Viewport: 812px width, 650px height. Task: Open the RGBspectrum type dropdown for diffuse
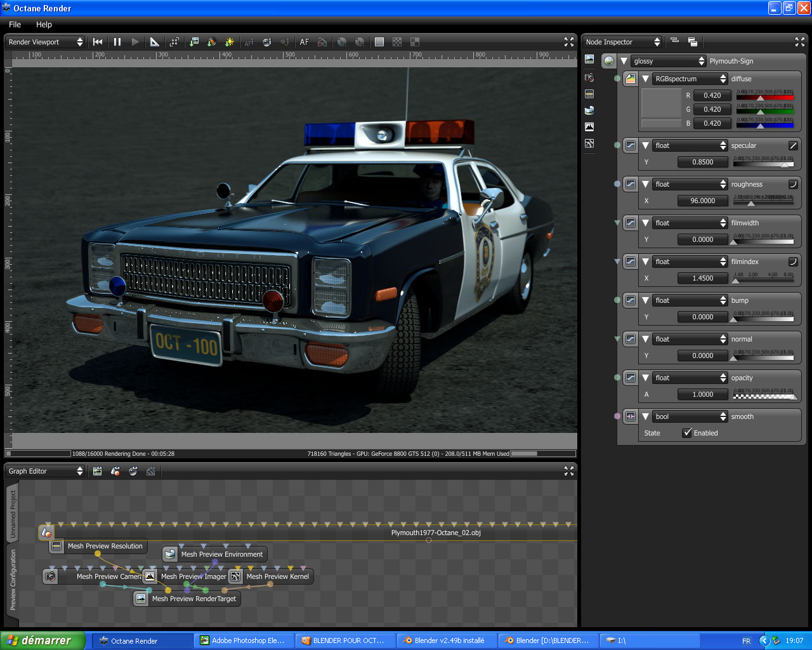(690, 79)
